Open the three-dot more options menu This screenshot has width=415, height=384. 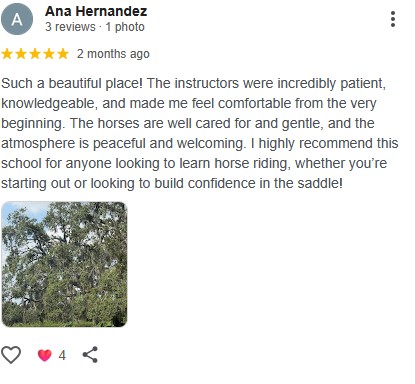[393, 19]
